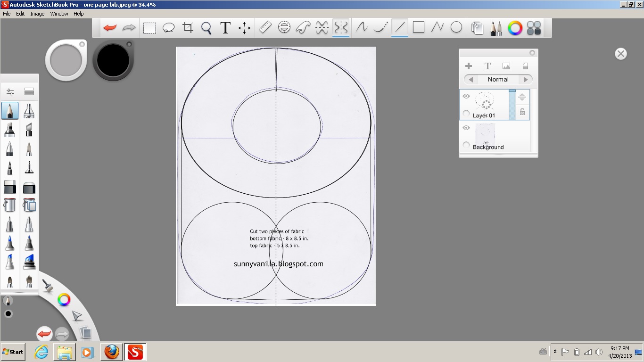Activate the Zoom magnifier tool
The height and width of the screenshot is (362, 644).
click(206, 28)
